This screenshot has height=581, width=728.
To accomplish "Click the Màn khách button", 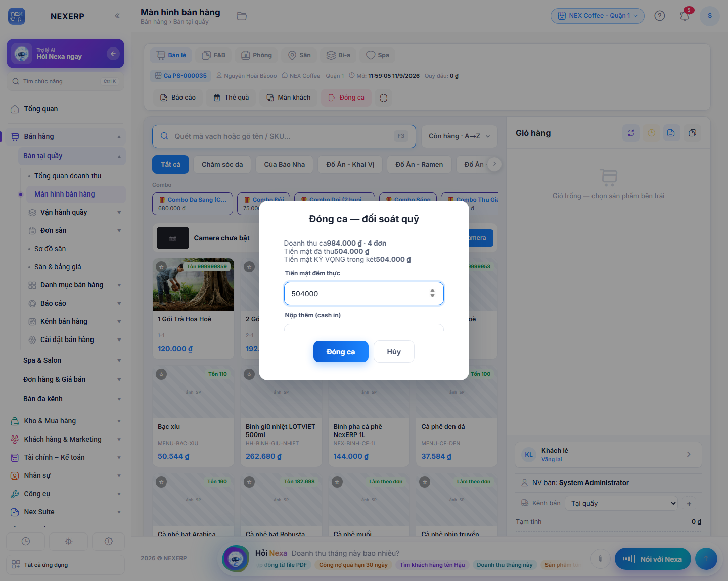I will point(289,98).
